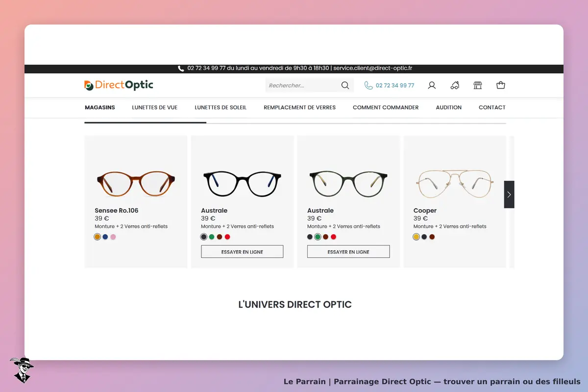Image resolution: width=588 pixels, height=392 pixels.
Task: Open REMPLACEMENT DE VERRES menu item
Action: click(x=299, y=107)
